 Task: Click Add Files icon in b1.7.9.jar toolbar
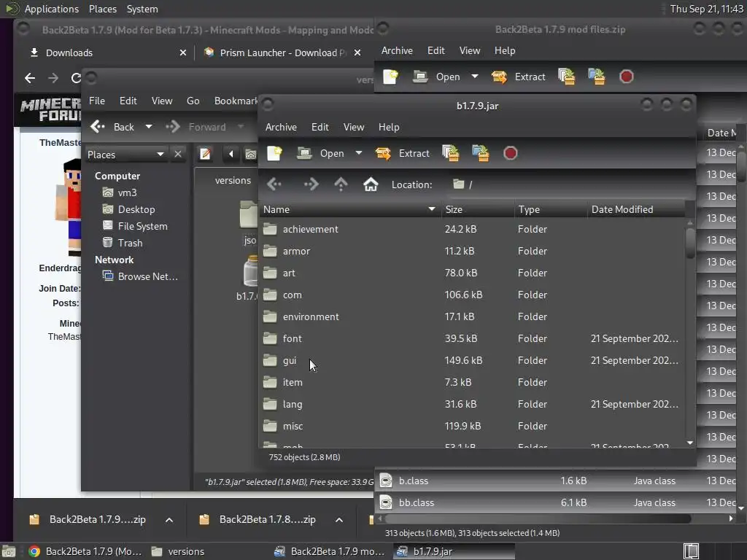(x=451, y=153)
